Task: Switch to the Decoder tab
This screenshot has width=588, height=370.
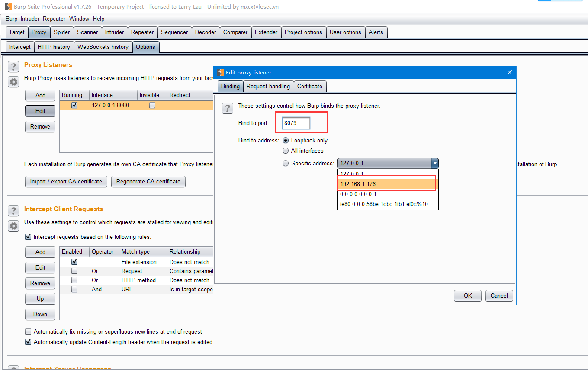Action: tap(206, 32)
